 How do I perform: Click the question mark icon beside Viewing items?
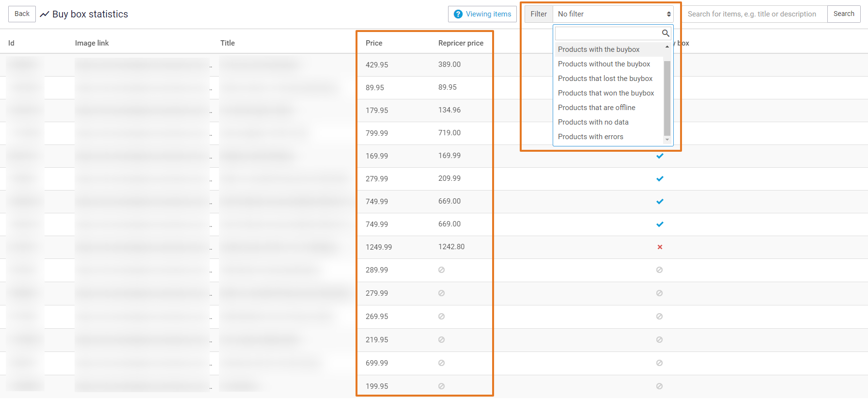458,14
